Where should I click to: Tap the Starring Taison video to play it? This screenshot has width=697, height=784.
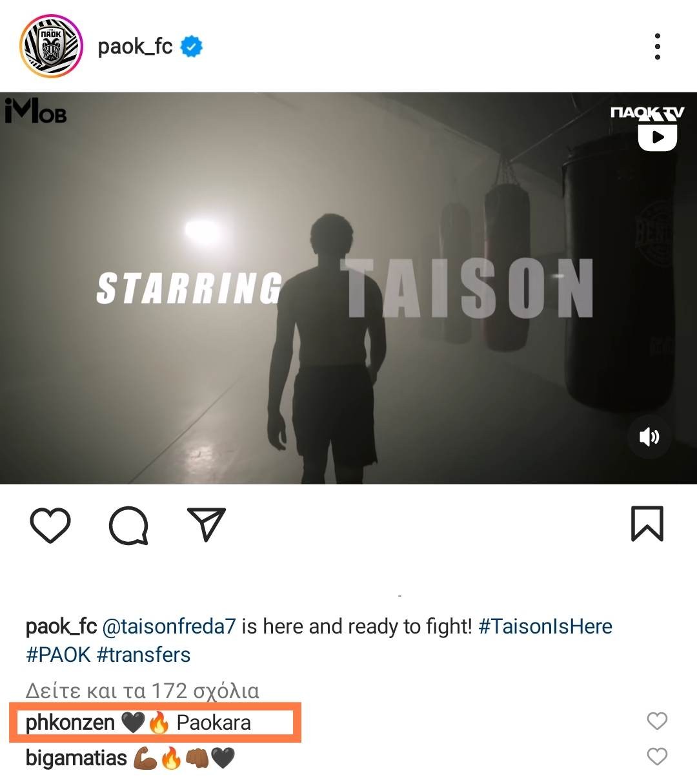coord(348,288)
